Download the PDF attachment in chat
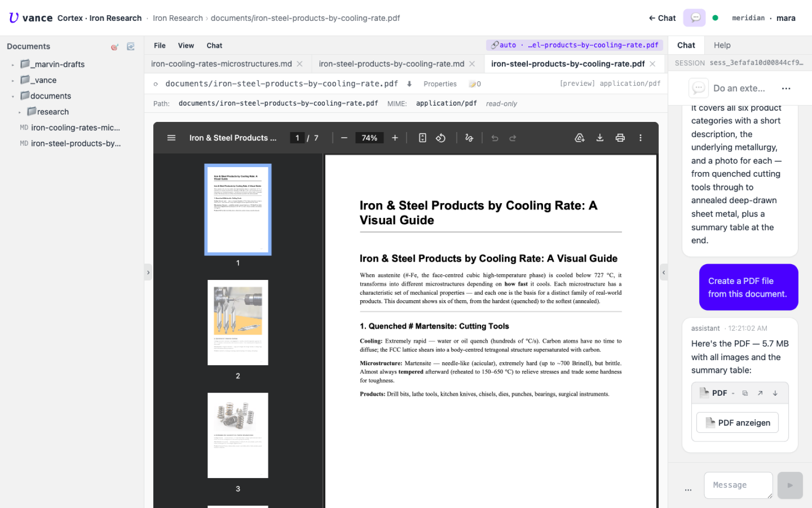Image resolution: width=812 pixels, height=508 pixels. [x=775, y=393]
